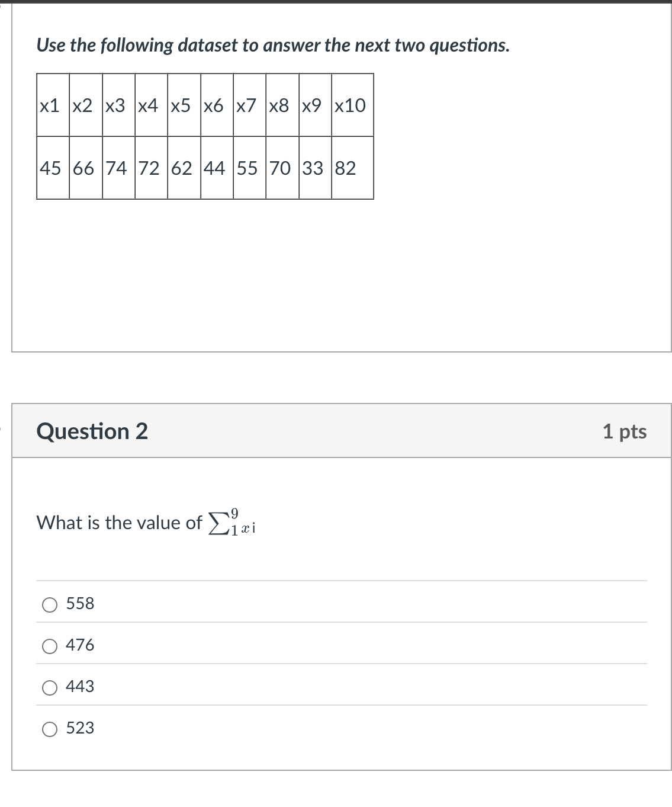This screenshot has width=672, height=807.
Task: Select the radio button for answer 443
Action: pos(50,688)
